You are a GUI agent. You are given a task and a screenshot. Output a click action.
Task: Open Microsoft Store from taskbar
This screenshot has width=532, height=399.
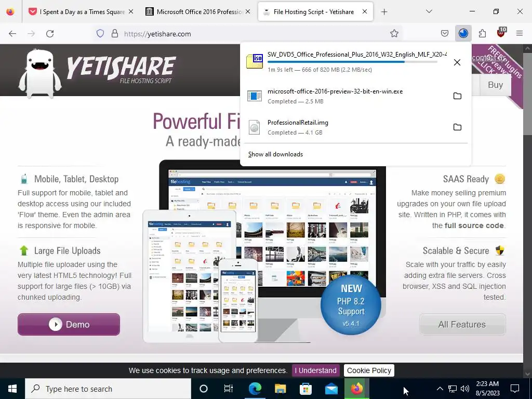pos(305,389)
